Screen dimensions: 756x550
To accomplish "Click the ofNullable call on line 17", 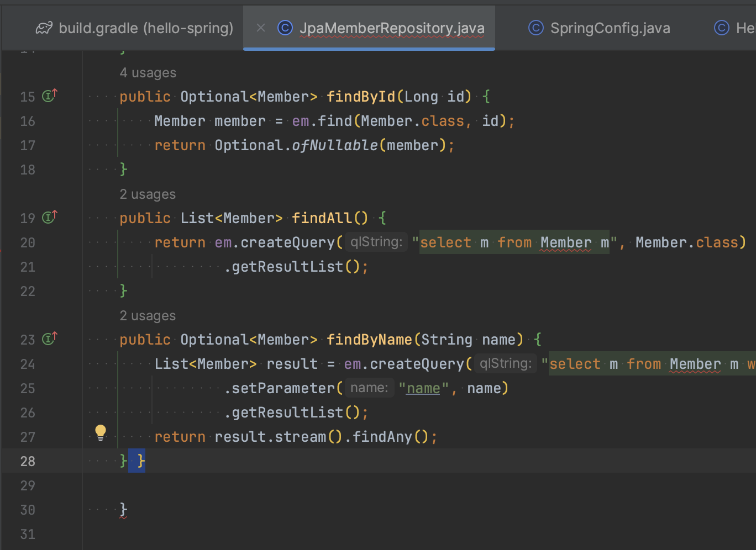I will [x=335, y=145].
